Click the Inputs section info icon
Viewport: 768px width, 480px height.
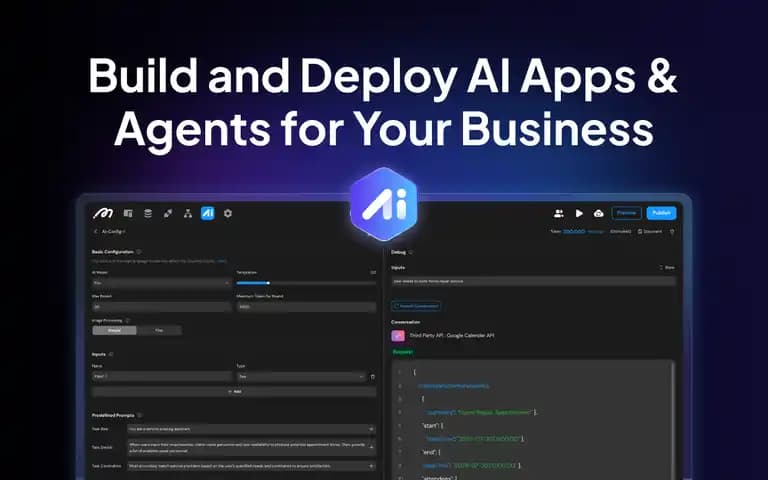[111, 354]
